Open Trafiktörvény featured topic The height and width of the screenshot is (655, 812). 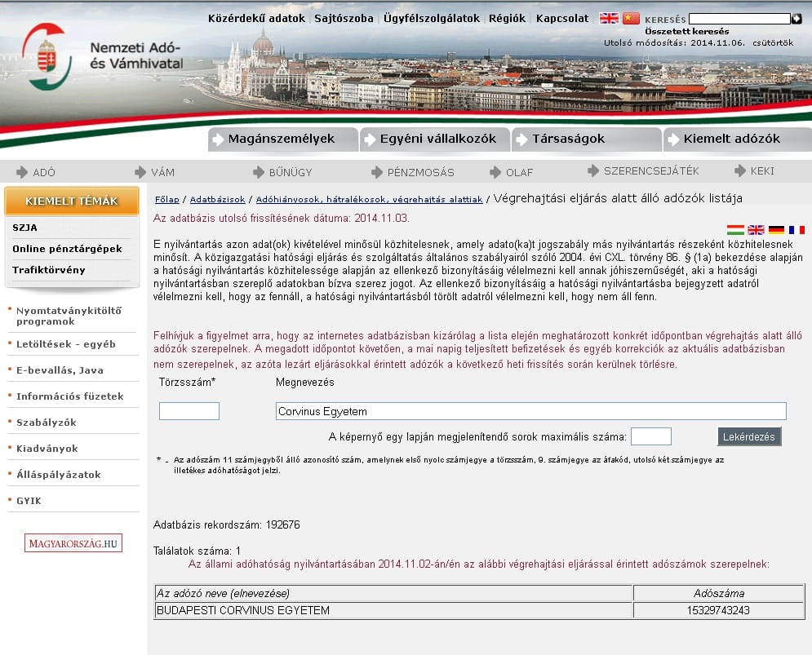click(x=49, y=270)
